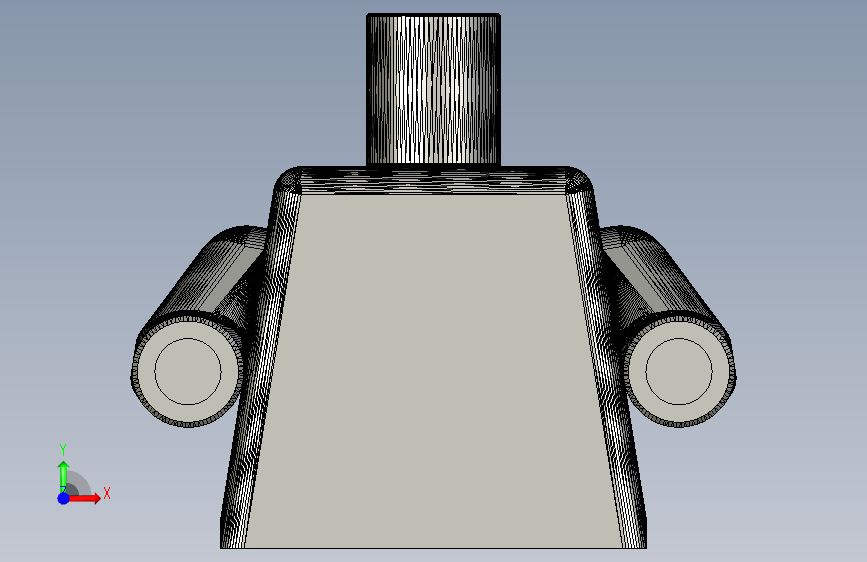Click the red X axis arrow of the triad
867x562 pixels.
(x=86, y=498)
